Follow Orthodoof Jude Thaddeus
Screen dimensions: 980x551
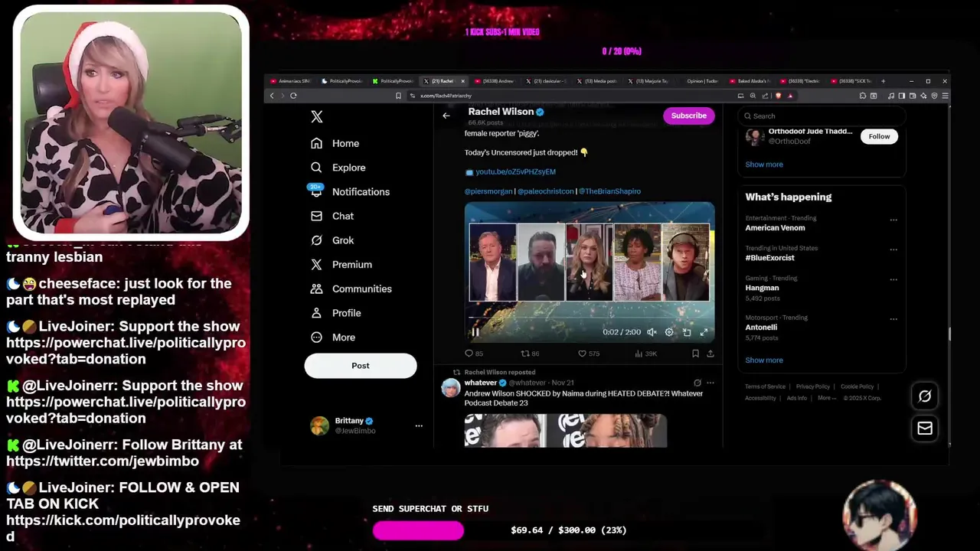879,136
